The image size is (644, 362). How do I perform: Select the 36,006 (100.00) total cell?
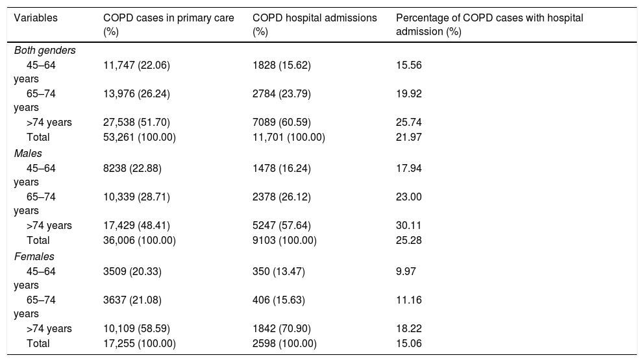[139, 241]
